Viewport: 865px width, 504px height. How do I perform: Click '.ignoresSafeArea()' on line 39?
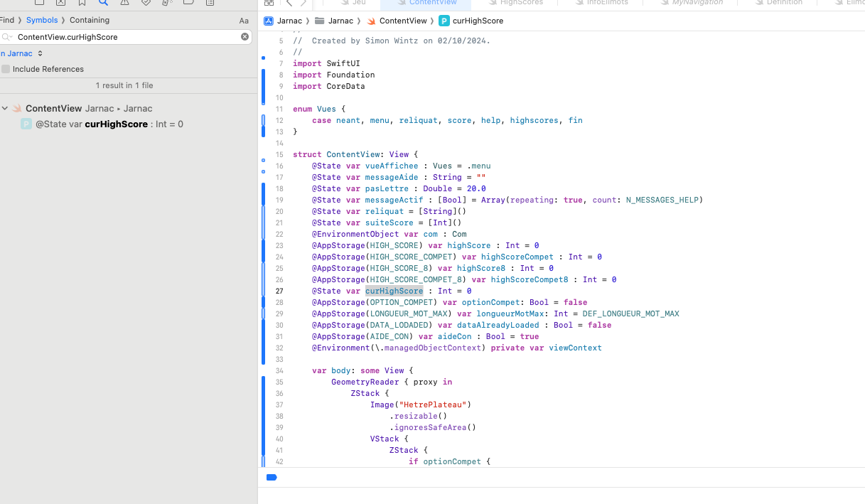pyautogui.click(x=432, y=427)
